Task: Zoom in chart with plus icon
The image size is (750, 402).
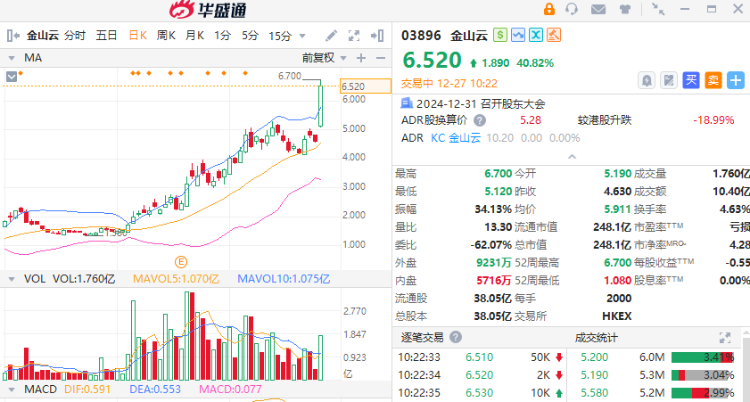Action: tap(361, 58)
